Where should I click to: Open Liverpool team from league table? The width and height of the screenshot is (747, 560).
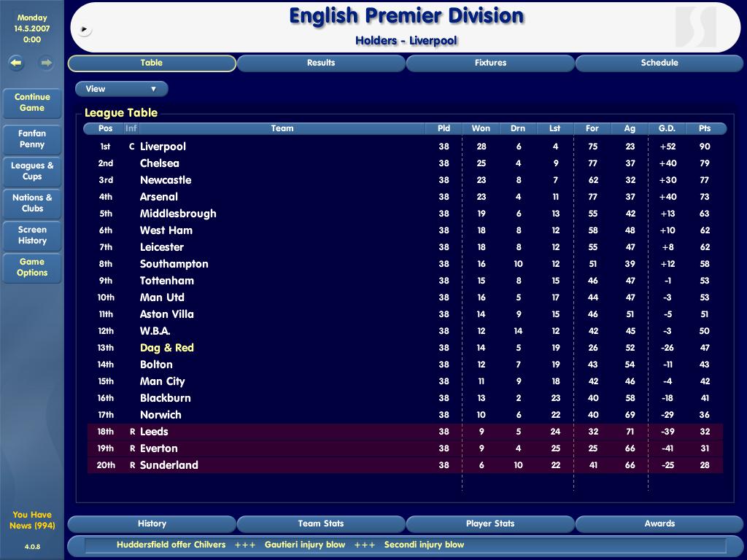(x=163, y=147)
